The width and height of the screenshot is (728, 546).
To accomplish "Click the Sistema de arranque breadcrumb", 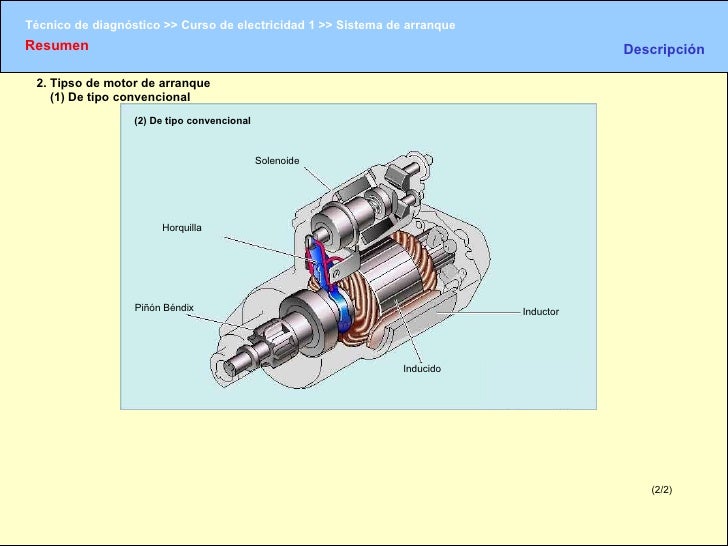I will point(396,25).
